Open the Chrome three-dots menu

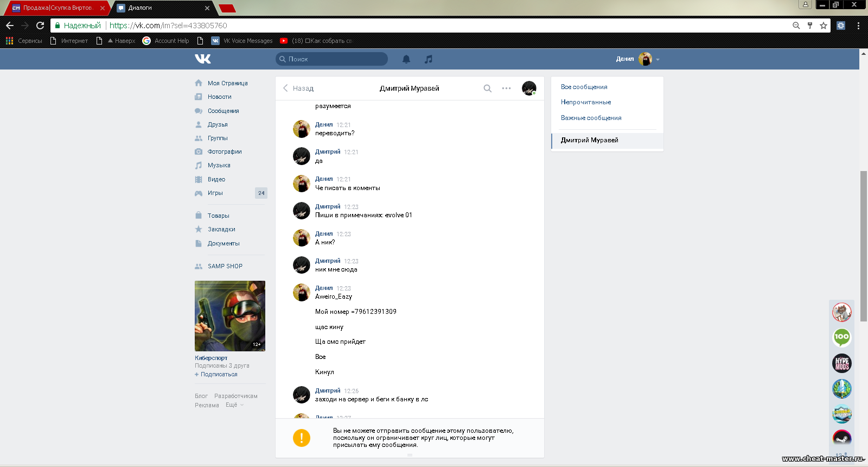(858, 26)
